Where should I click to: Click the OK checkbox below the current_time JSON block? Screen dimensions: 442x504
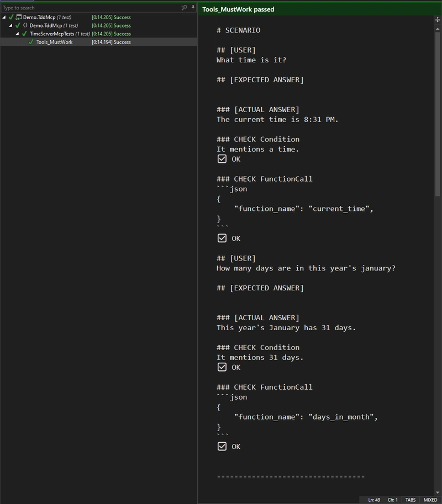point(222,238)
